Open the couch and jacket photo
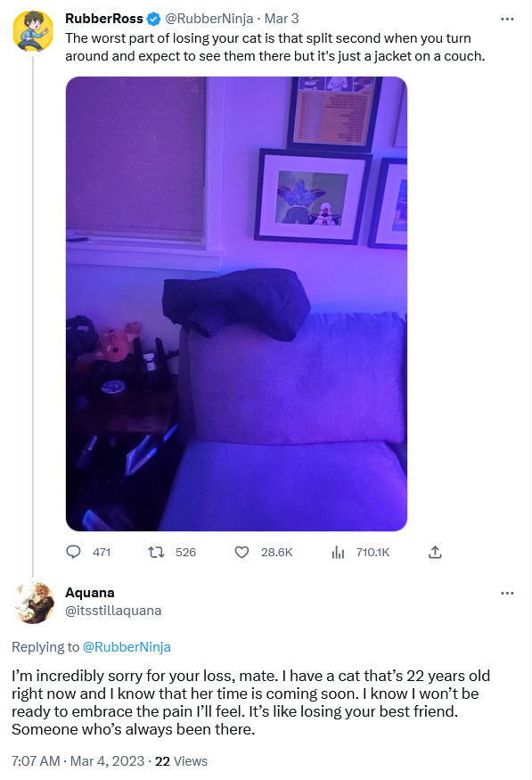 coord(237,304)
